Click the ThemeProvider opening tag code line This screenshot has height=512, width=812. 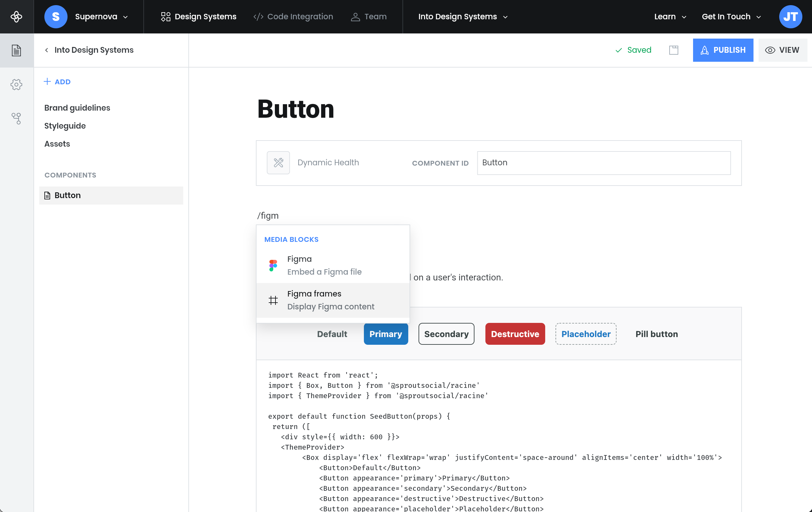(x=312, y=447)
